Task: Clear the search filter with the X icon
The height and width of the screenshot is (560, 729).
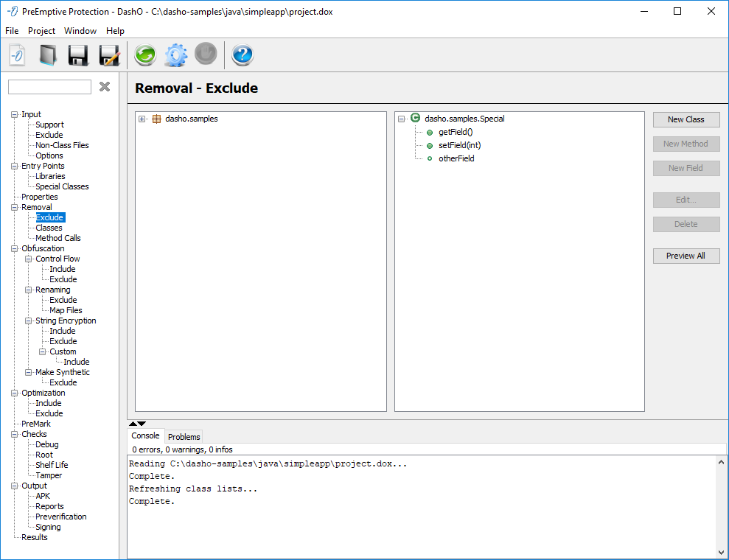Action: (105, 87)
